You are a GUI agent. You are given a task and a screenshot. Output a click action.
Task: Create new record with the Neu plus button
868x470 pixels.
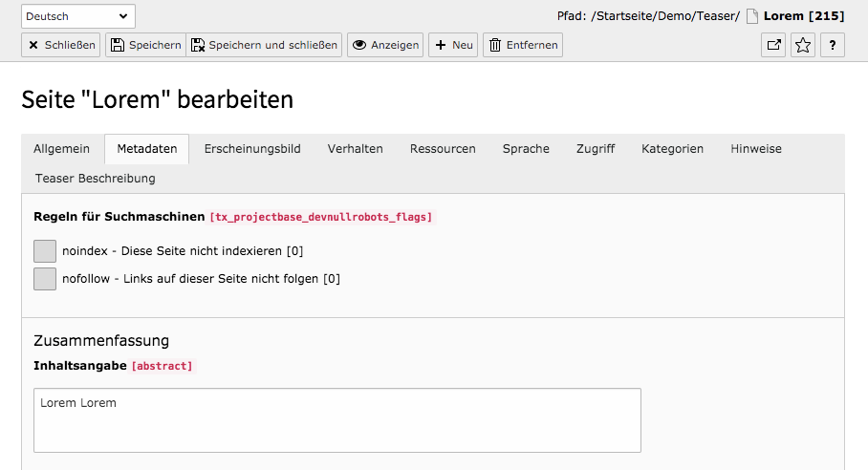(453, 45)
